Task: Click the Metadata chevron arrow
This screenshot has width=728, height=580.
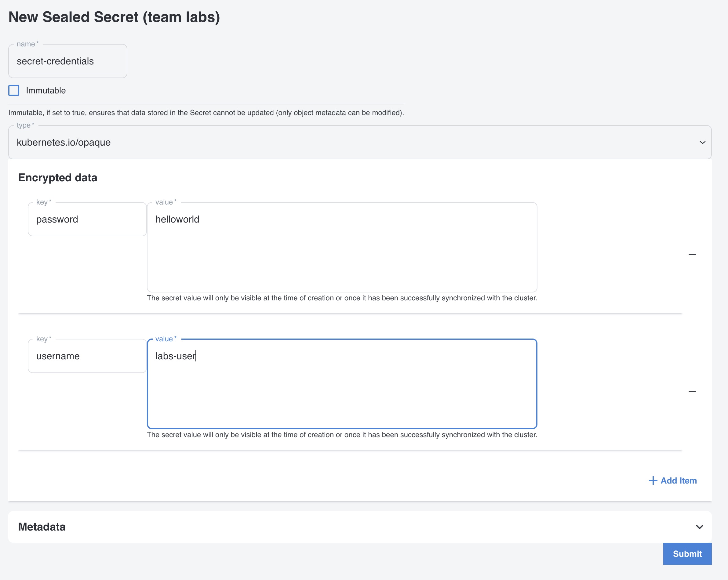Action: point(699,527)
